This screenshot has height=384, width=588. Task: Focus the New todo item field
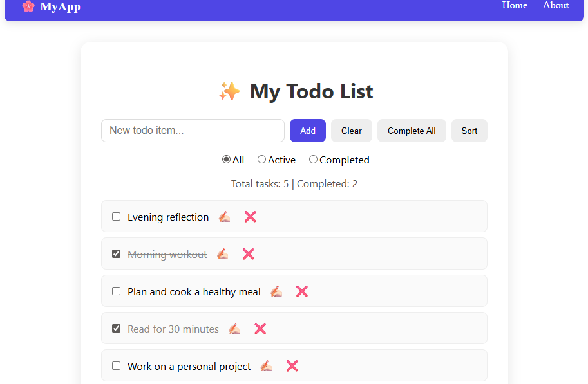[193, 131]
